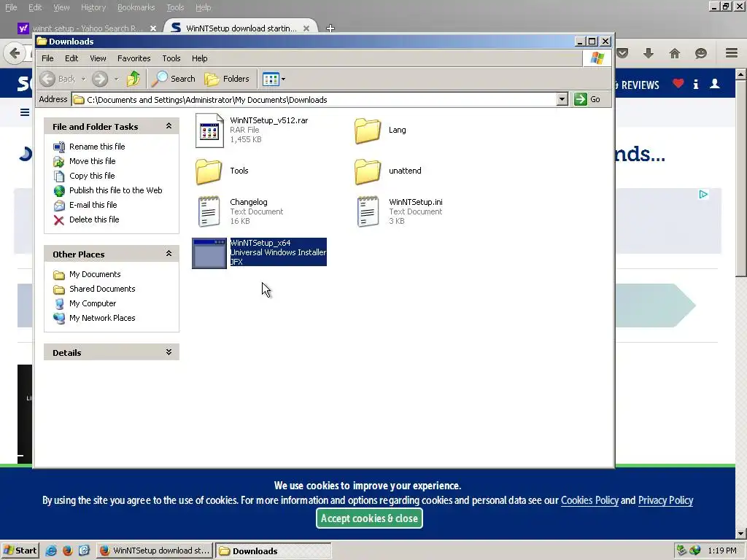Click the Windows Start button
This screenshot has width=747, height=560.
20,551
